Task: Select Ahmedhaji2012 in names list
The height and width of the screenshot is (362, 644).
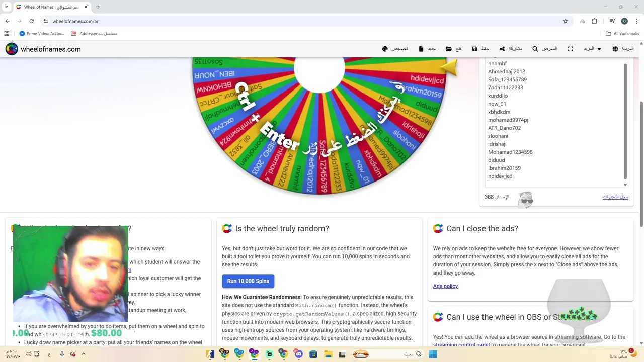Action: 506,71
